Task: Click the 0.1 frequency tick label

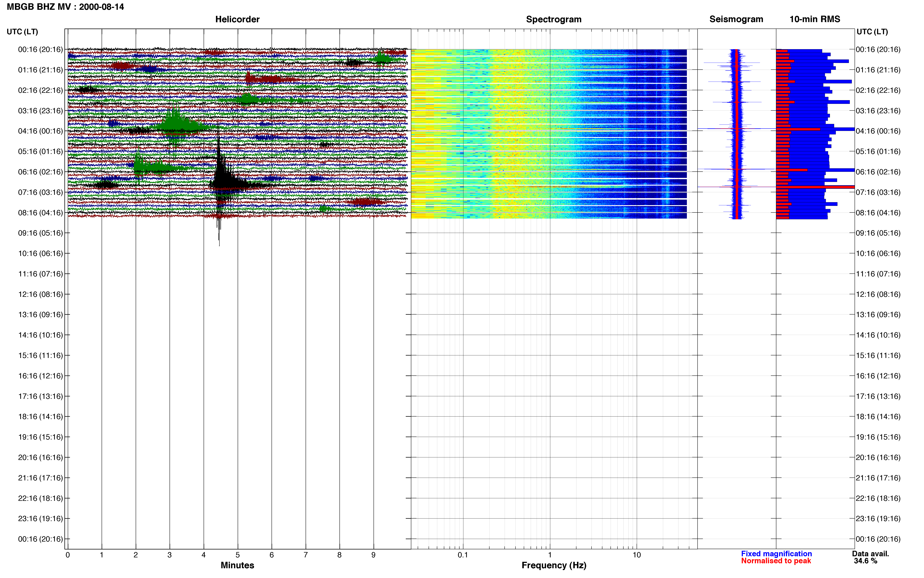Action: (463, 555)
